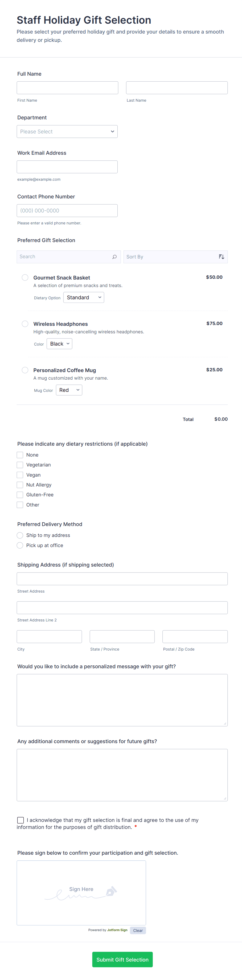Choose the Personalized Coffee Mug radio button
This screenshot has height=980, width=242.
25,370
